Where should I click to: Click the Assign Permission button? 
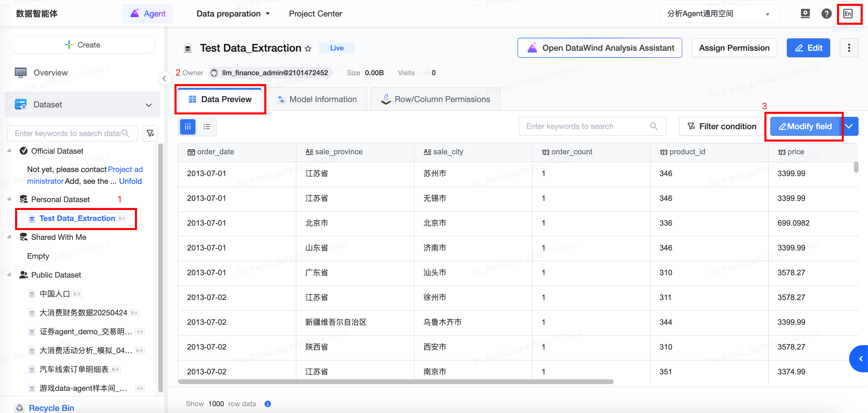pyautogui.click(x=734, y=48)
